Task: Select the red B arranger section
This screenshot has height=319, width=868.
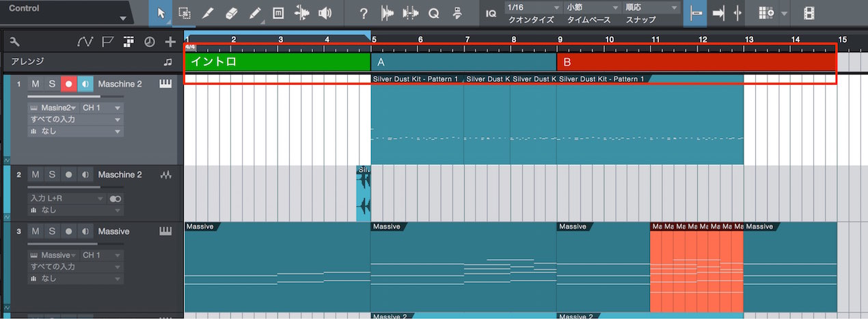Action: [696, 61]
